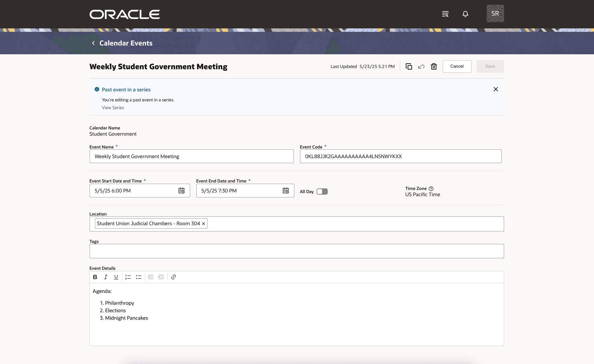
Task: Click the Cancel button
Action: pos(457,66)
